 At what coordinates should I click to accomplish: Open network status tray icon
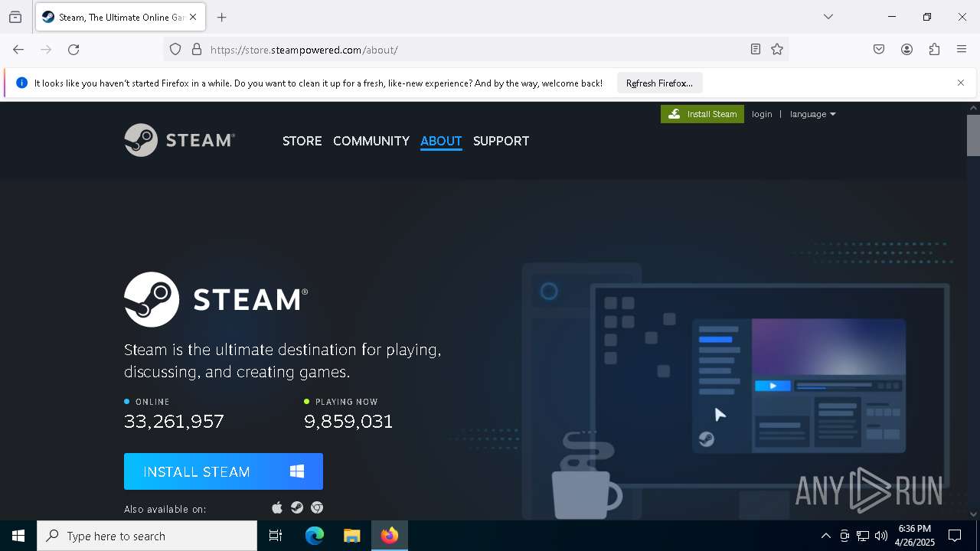point(863,536)
